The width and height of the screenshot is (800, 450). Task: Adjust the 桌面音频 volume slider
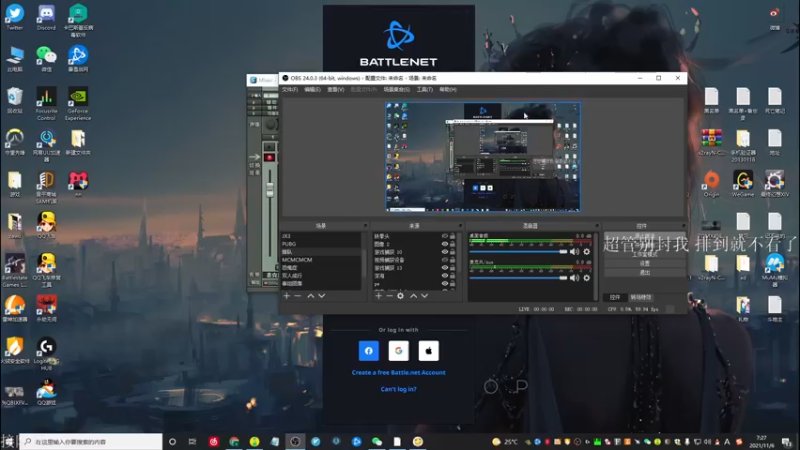[518, 252]
